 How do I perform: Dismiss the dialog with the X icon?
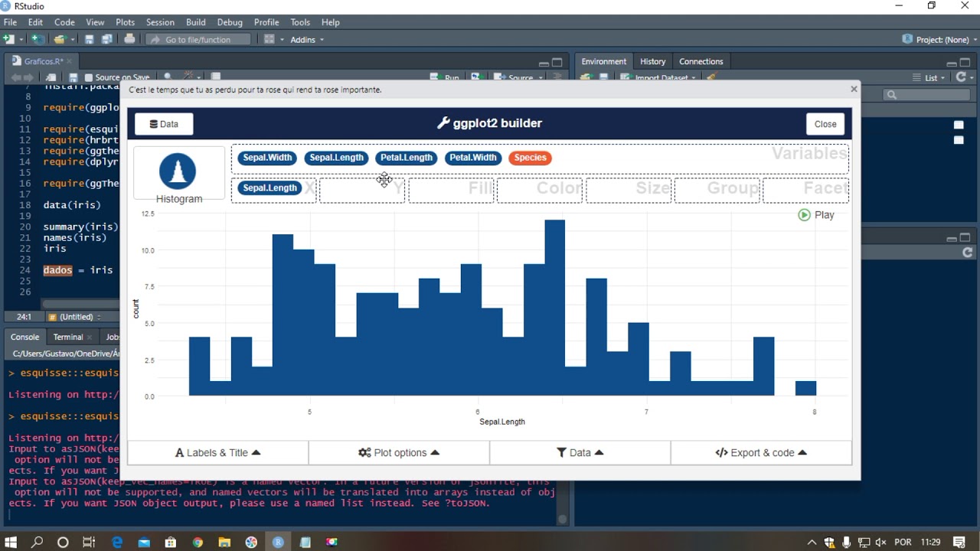(x=854, y=89)
